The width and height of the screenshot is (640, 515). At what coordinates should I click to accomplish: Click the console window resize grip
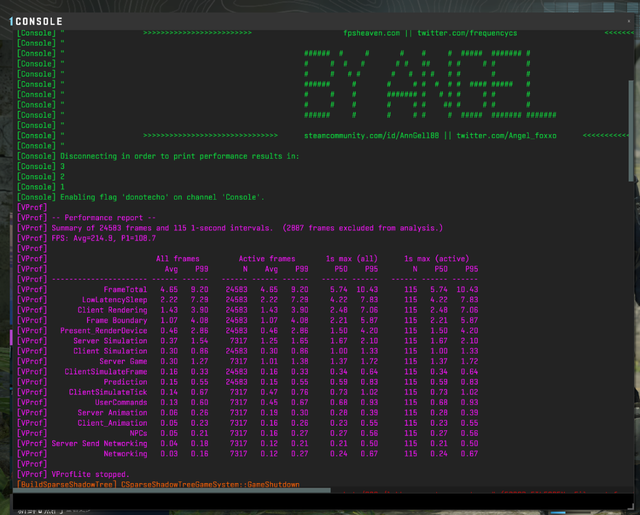(631, 507)
